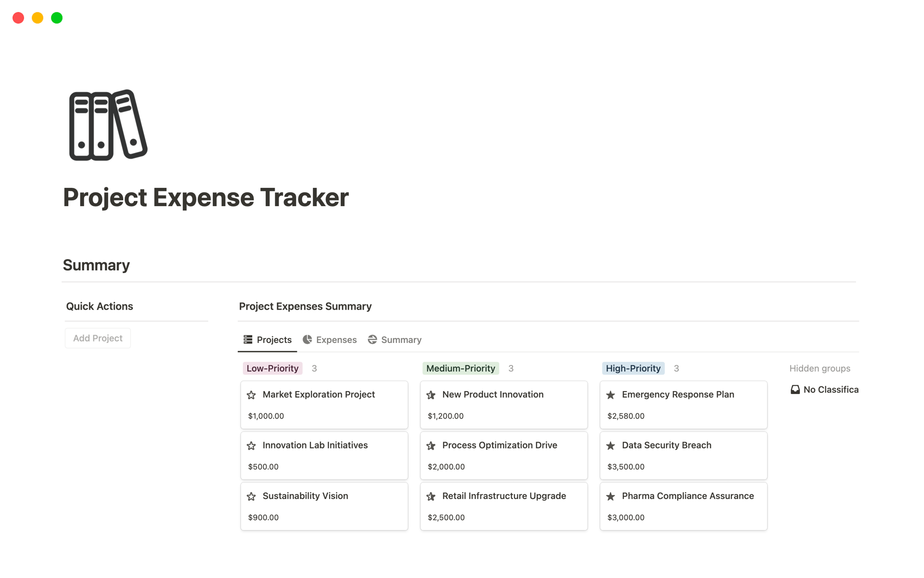Switch to the Expenses tab

336,339
